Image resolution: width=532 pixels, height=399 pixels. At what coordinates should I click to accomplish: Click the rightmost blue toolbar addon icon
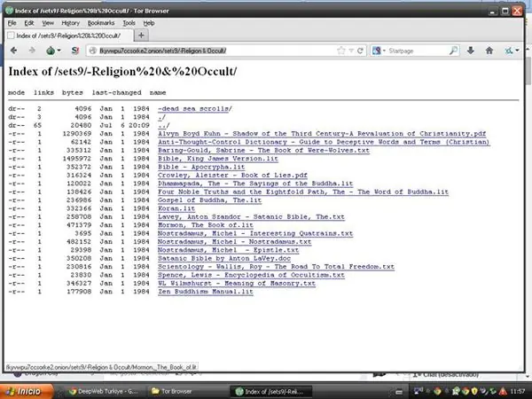tap(509, 51)
